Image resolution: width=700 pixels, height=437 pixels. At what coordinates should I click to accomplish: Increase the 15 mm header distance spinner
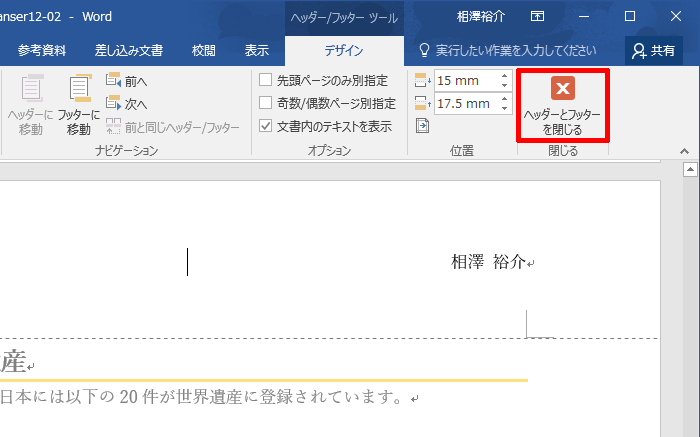[x=504, y=76]
